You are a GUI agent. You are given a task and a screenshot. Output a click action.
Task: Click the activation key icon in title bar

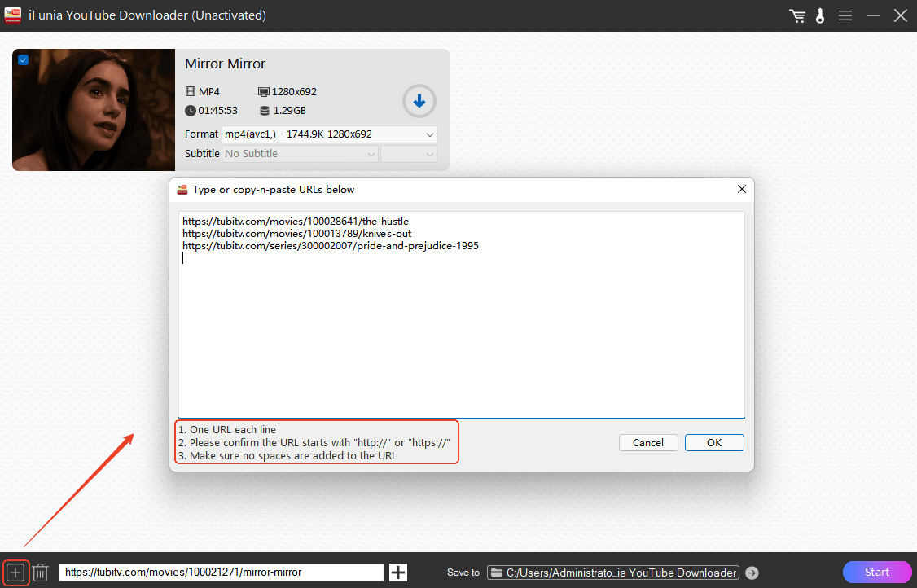pyautogui.click(x=820, y=15)
